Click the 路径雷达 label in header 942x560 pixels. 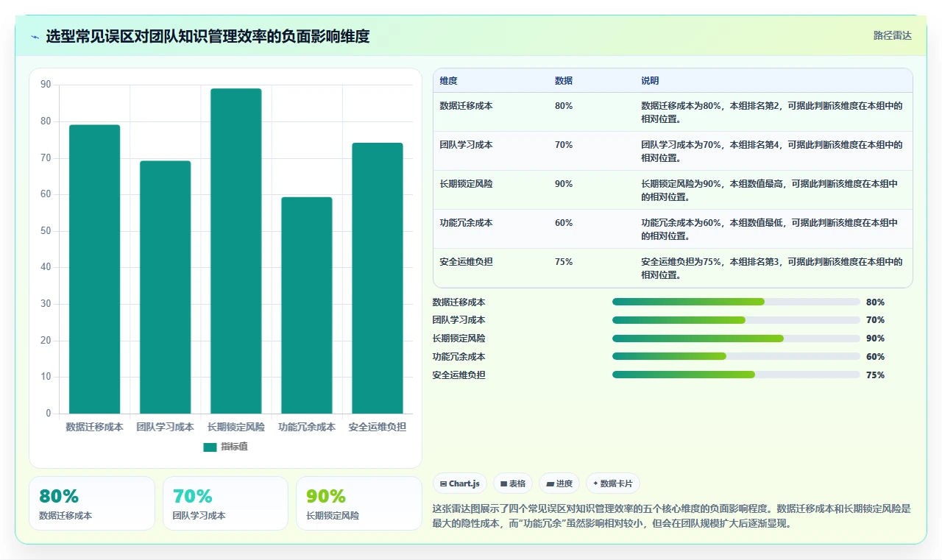click(x=892, y=35)
